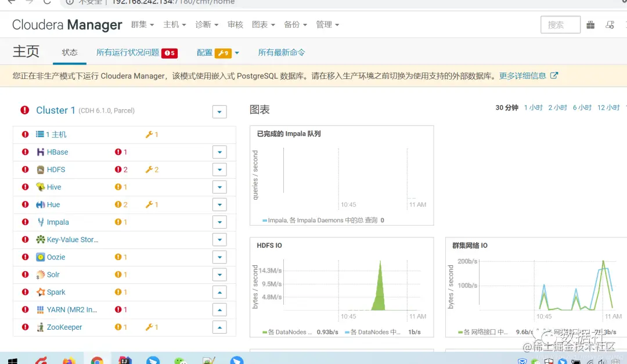The width and height of the screenshot is (627, 364).
Task: Click Cloudera Manager logo
Action: click(x=67, y=25)
